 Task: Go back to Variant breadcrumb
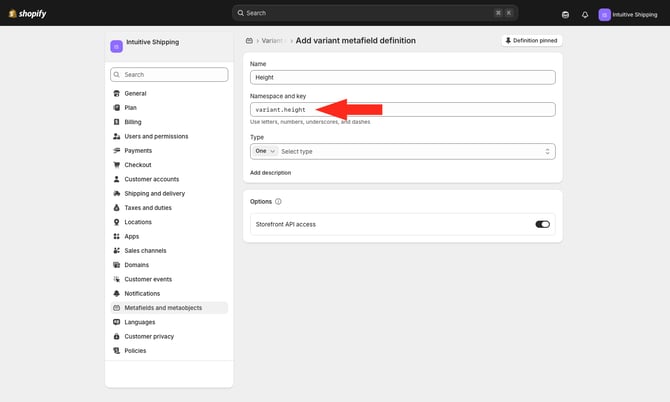click(x=272, y=41)
